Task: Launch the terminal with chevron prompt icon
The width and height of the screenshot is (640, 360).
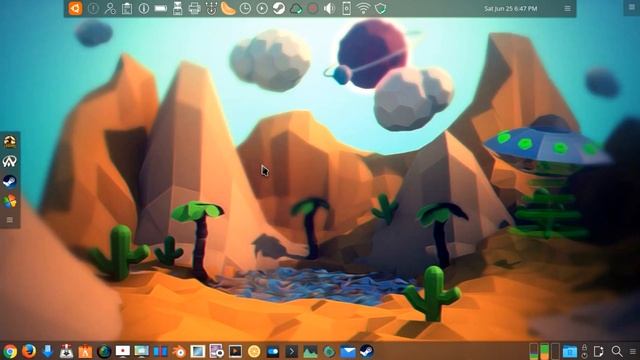Action: [291, 351]
